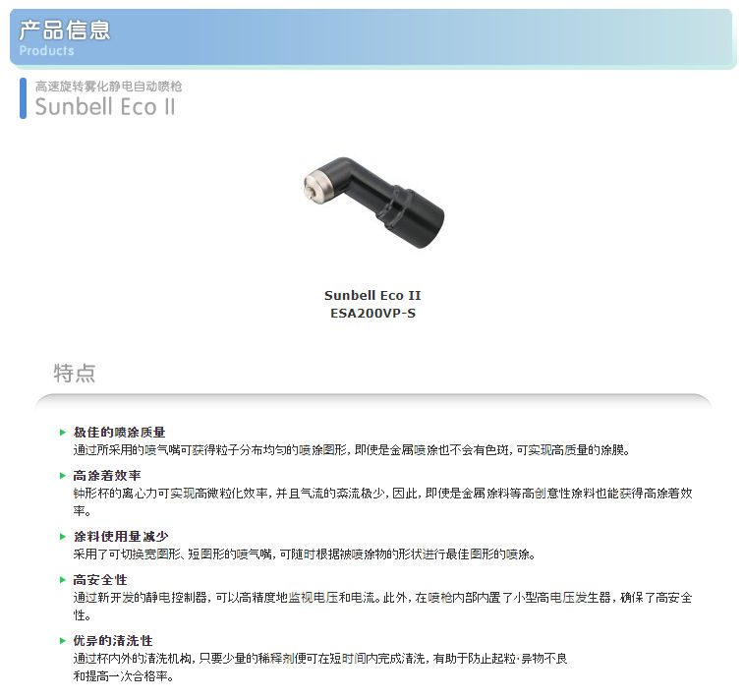The width and height of the screenshot is (743, 700).
Task: Click the 极佳的喷涂质量 feature heading
Action: 120,433
